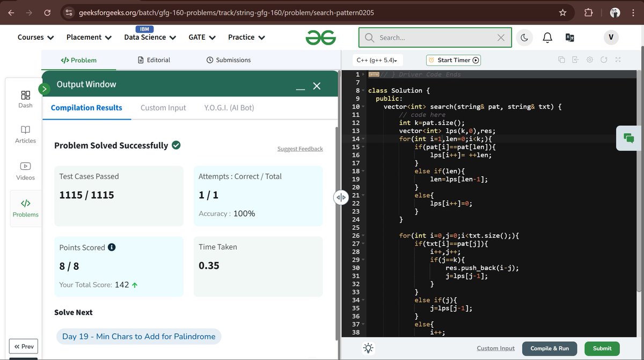
Task: Open Chrome's three-dot menu
Action: pyautogui.click(x=634, y=12)
